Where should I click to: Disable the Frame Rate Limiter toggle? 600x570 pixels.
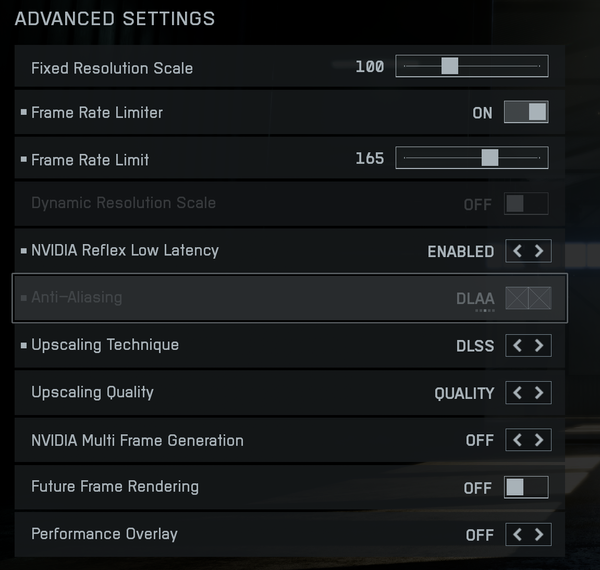click(x=527, y=112)
